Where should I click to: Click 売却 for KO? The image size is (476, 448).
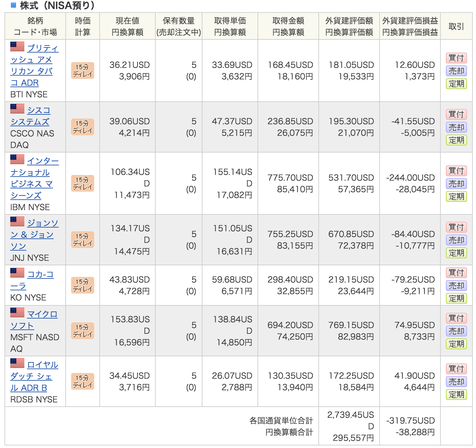[x=456, y=286]
